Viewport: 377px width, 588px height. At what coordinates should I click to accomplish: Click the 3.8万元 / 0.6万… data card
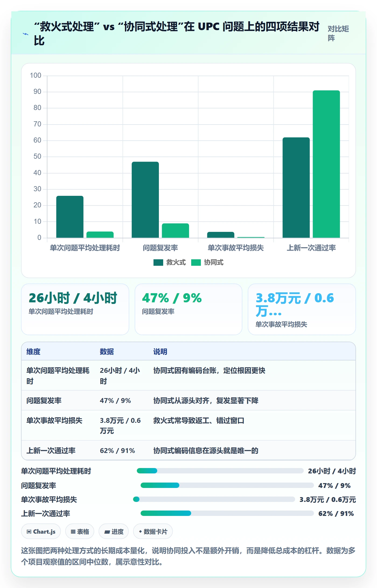pos(302,309)
